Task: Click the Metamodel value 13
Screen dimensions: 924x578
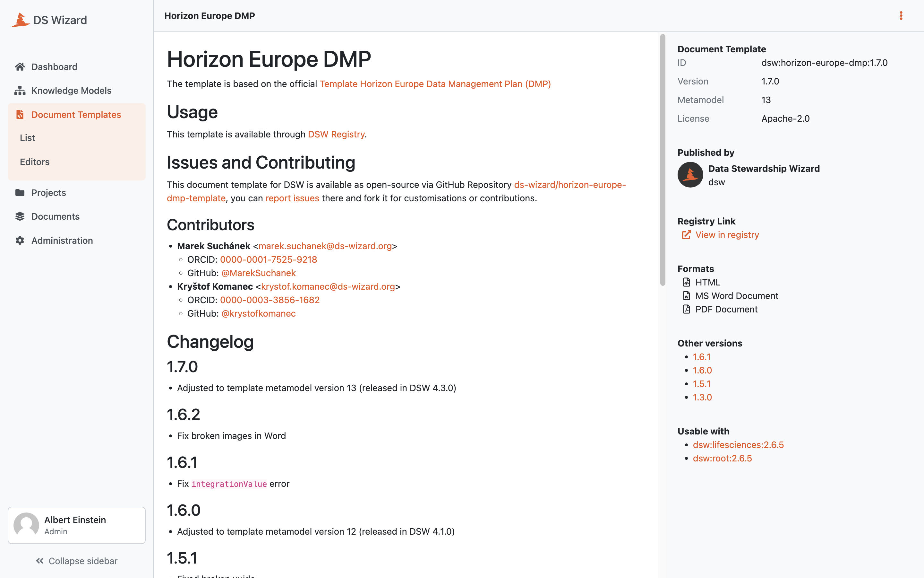Action: 766,100
